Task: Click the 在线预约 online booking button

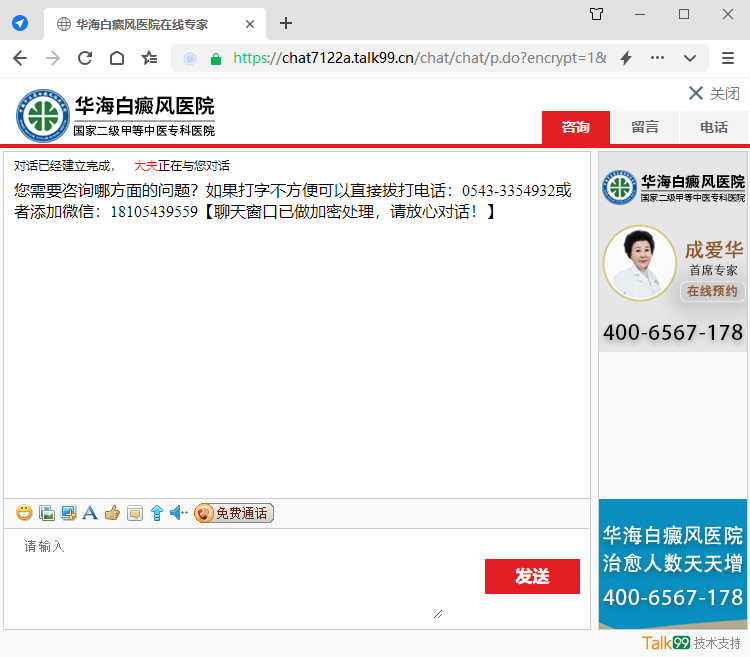Action: 712,291
